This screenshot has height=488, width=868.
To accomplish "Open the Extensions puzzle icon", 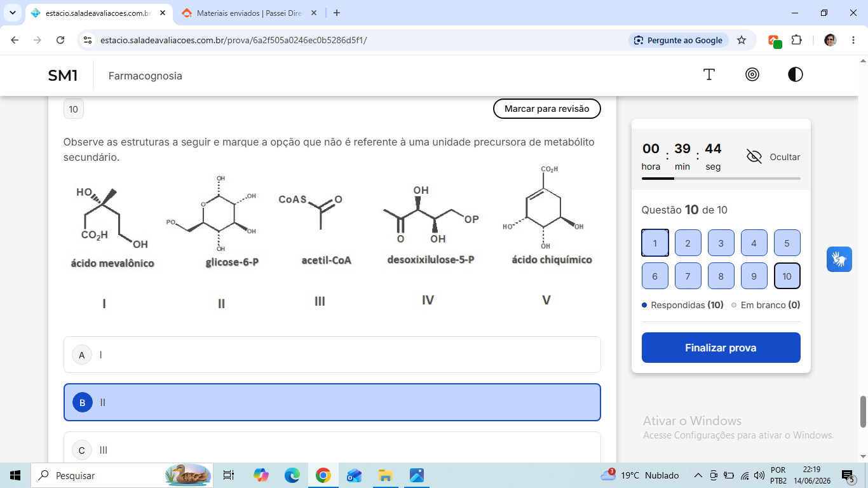I will point(796,40).
